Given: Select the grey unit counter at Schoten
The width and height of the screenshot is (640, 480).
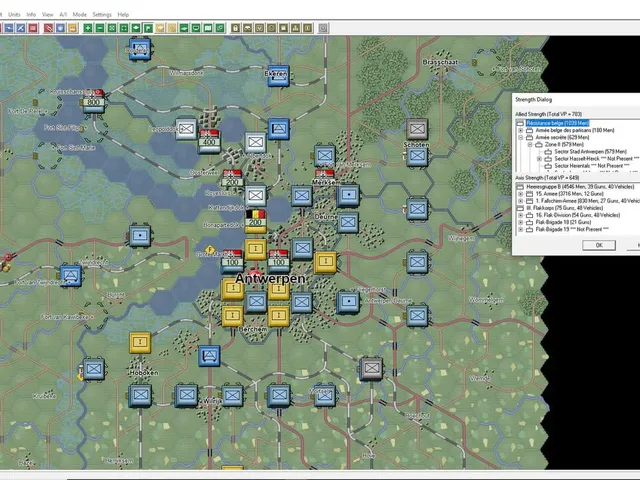Looking at the screenshot, I should [417, 129].
